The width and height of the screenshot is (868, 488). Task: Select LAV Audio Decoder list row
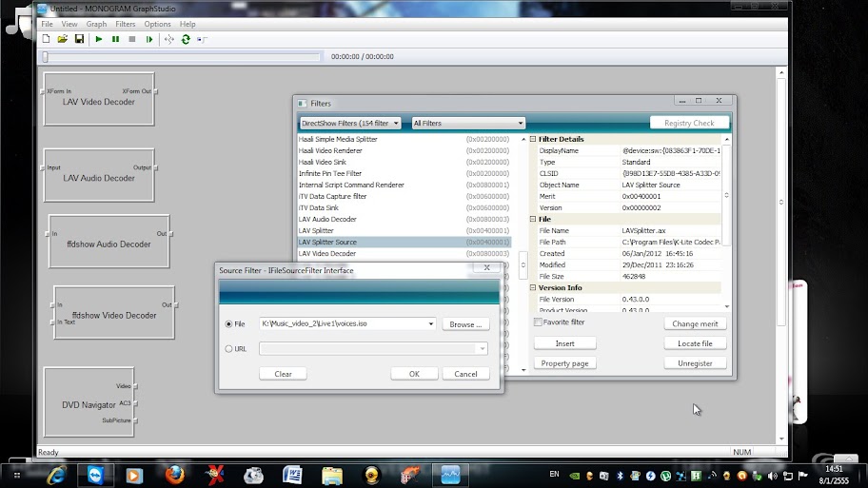(x=404, y=219)
